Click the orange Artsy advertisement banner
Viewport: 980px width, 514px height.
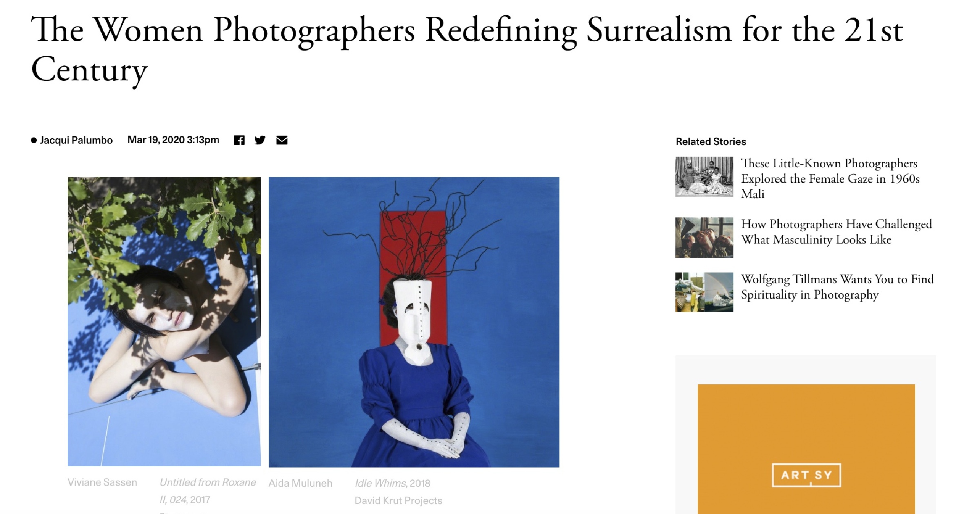[806, 449]
